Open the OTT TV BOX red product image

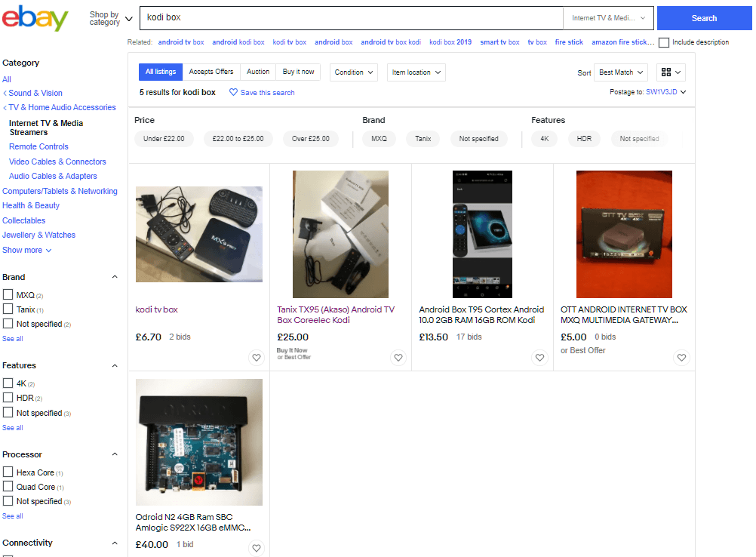[x=625, y=235]
